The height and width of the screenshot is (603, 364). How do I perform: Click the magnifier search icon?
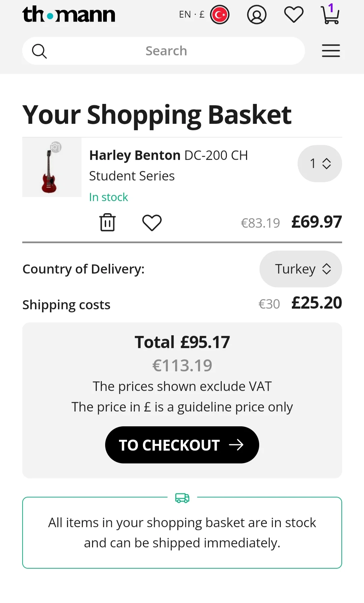(39, 51)
